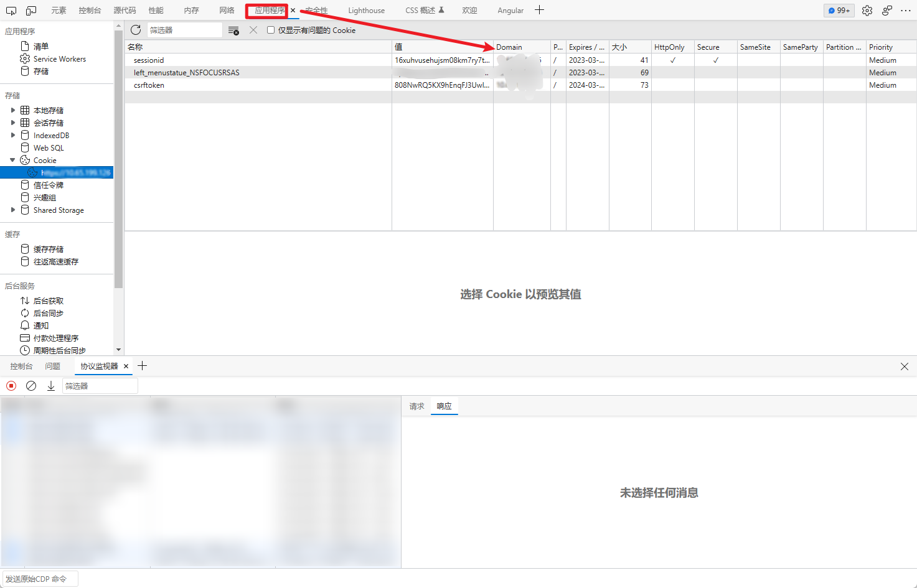The height and width of the screenshot is (588, 917).
Task: Open the 请求 tab in protocol monitor
Action: coord(416,406)
